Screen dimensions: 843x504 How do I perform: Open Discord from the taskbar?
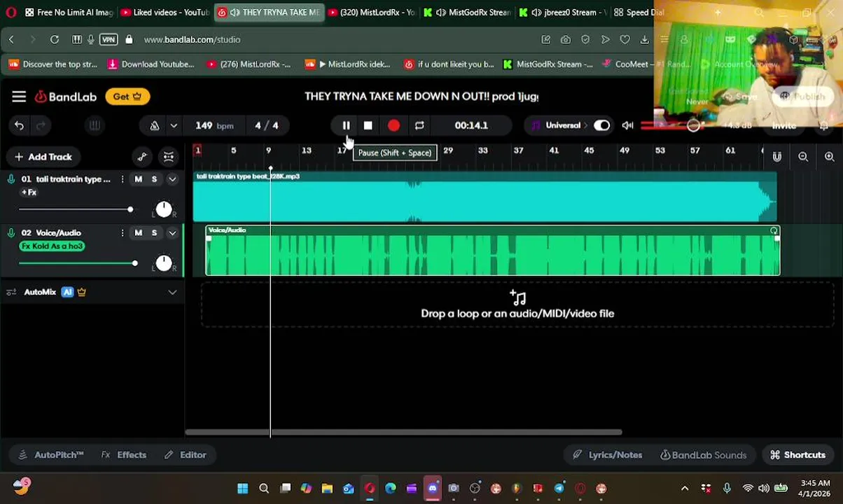click(432, 488)
